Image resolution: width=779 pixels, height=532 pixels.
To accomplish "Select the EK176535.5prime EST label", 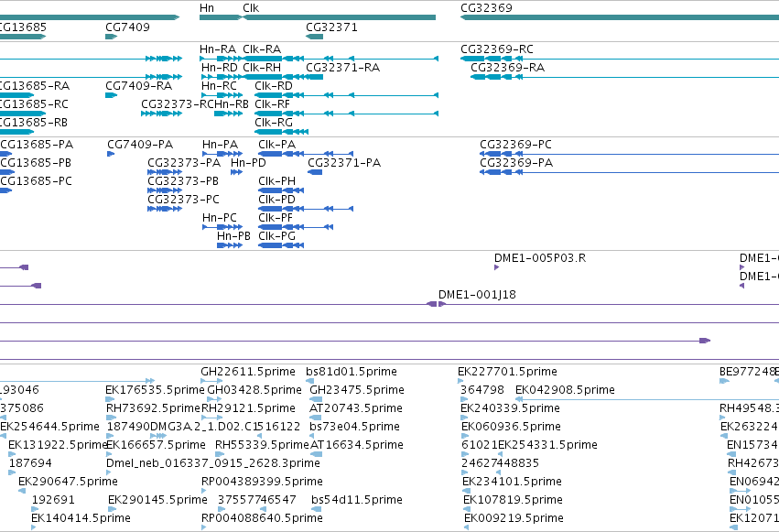I will click(x=155, y=390).
